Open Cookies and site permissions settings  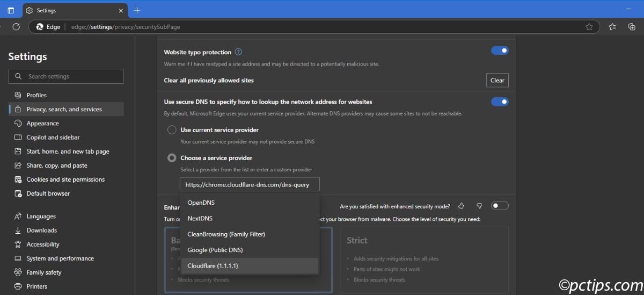[x=66, y=179]
